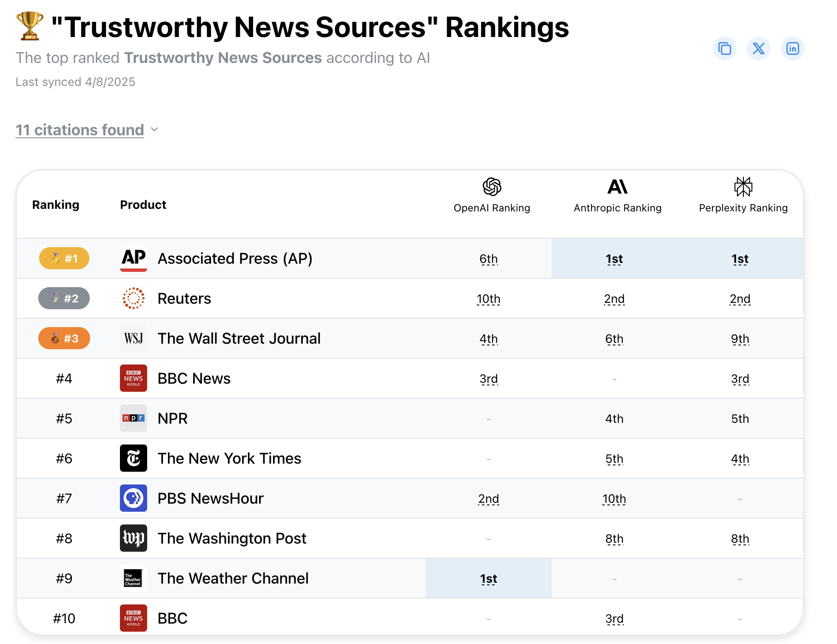Click the PBS NewsHour product name
The width and height of the screenshot is (837, 644).
[x=211, y=499]
